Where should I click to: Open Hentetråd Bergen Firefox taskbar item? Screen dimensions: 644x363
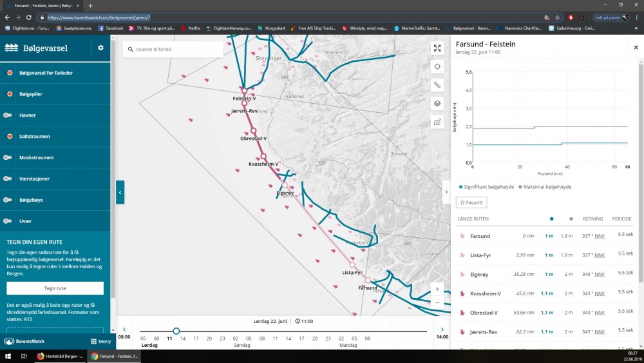[x=59, y=356]
